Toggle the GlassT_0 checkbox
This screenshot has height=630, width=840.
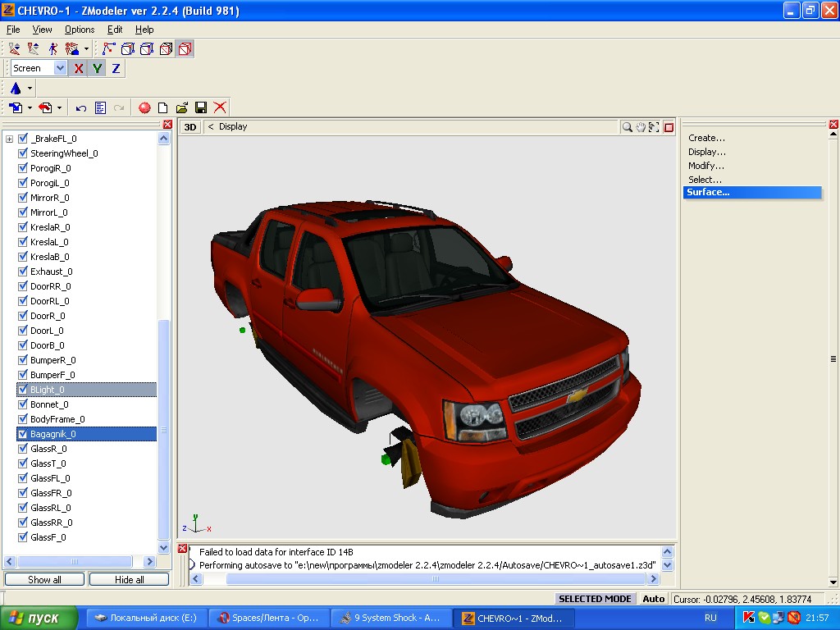point(22,463)
